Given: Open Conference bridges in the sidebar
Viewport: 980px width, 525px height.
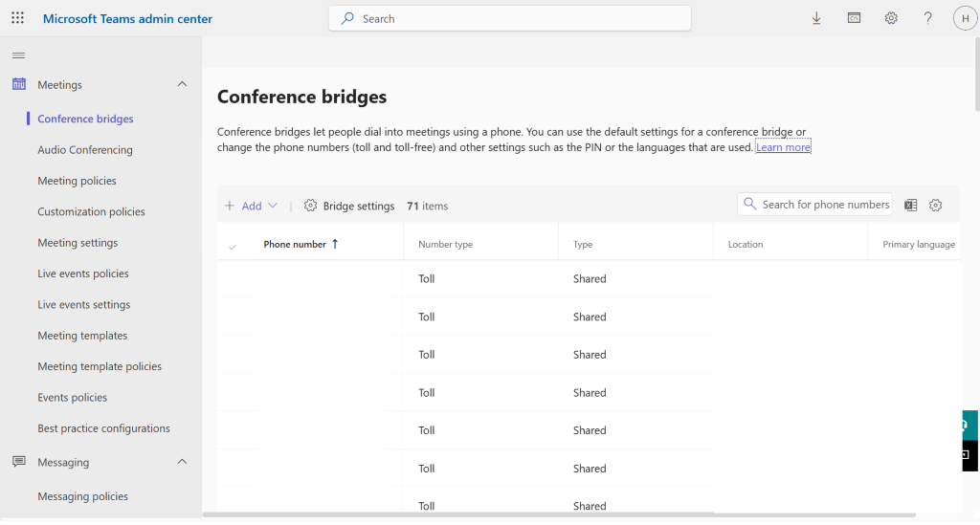Looking at the screenshot, I should (85, 119).
